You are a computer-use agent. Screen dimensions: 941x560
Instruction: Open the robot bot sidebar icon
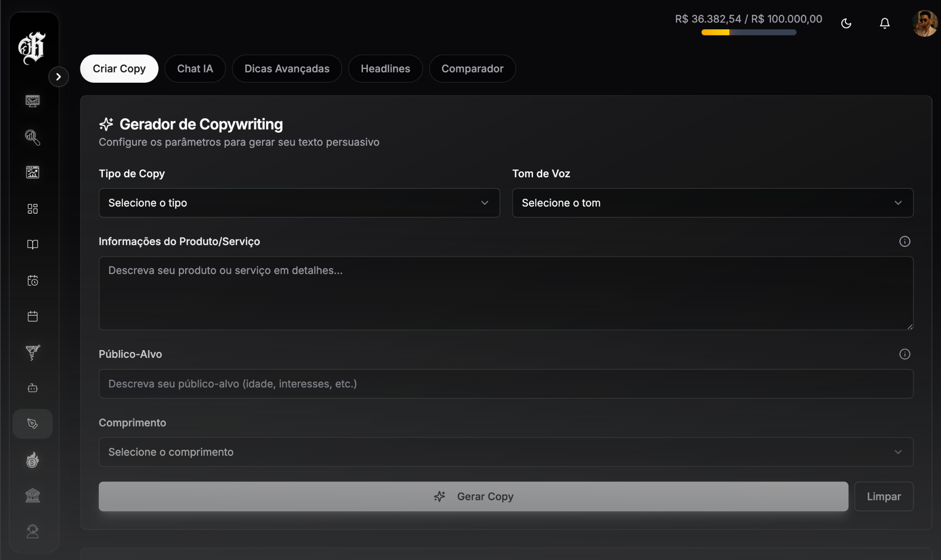coord(33,388)
